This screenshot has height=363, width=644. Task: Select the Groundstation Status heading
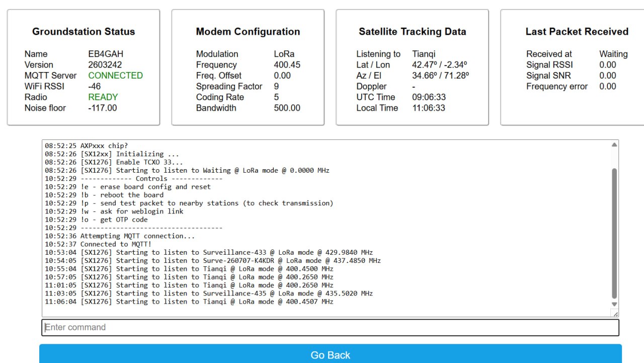pos(84,32)
